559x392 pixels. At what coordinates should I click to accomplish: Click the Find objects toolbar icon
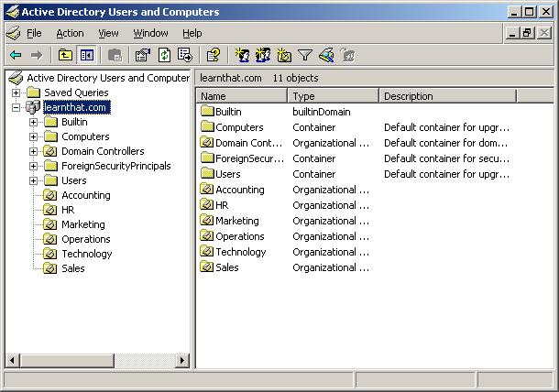click(x=326, y=55)
